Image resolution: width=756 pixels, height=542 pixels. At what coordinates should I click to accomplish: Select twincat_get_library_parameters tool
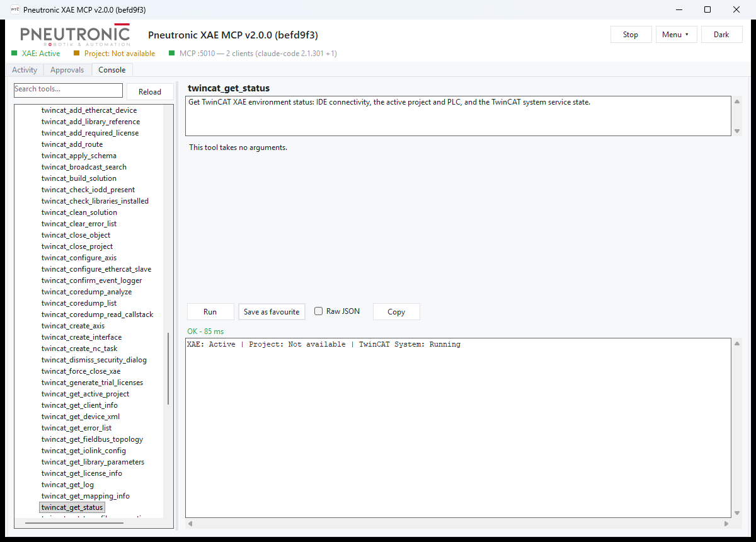[93, 462]
